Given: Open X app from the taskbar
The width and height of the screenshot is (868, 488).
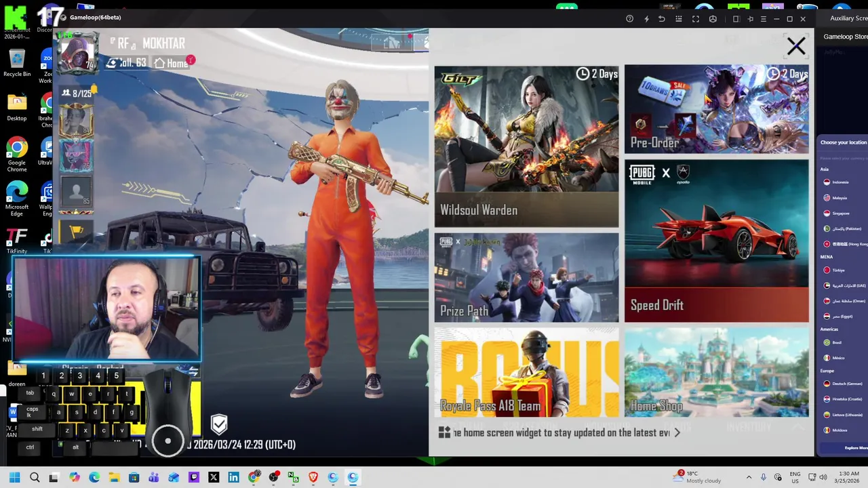Looking at the screenshot, I should pos(214,477).
